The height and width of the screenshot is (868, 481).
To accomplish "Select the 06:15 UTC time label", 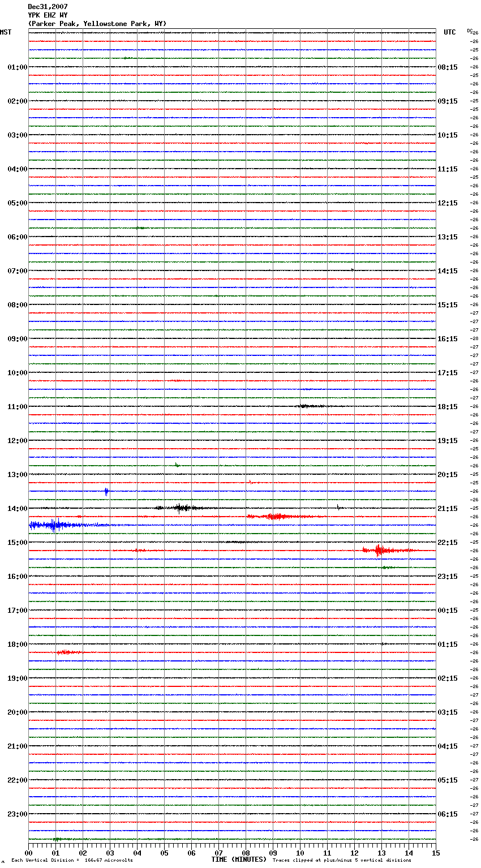I will point(448,814).
